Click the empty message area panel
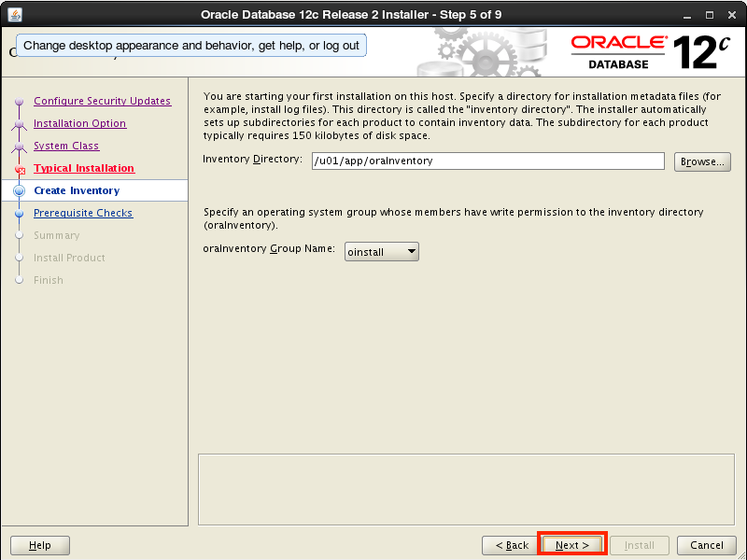 [x=466, y=489]
